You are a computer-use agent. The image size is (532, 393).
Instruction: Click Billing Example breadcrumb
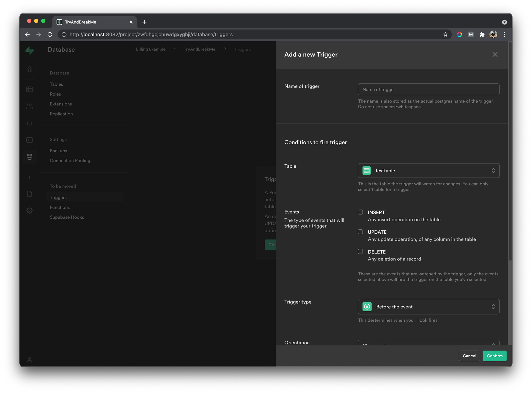click(x=151, y=49)
